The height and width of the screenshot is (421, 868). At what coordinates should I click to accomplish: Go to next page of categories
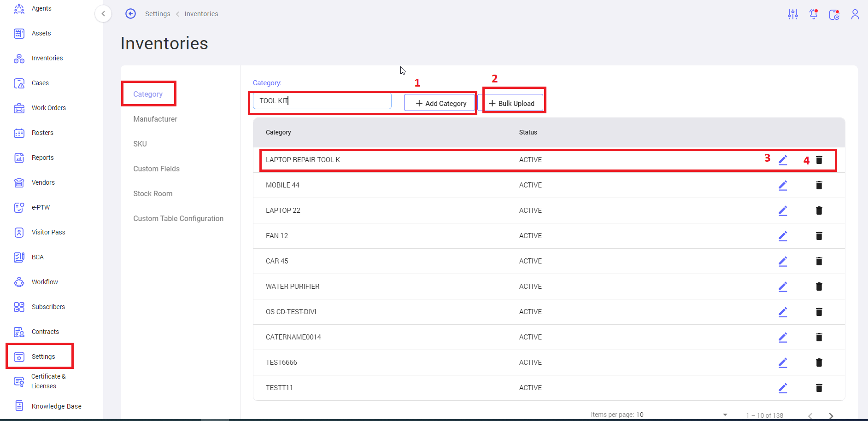click(x=831, y=415)
